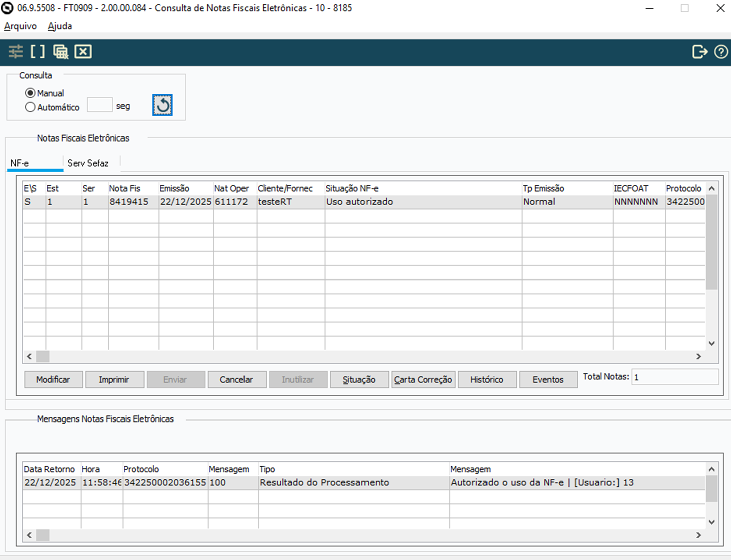Click the 'Situação NF-e' column header
This screenshot has width=731, height=560.
coord(423,188)
